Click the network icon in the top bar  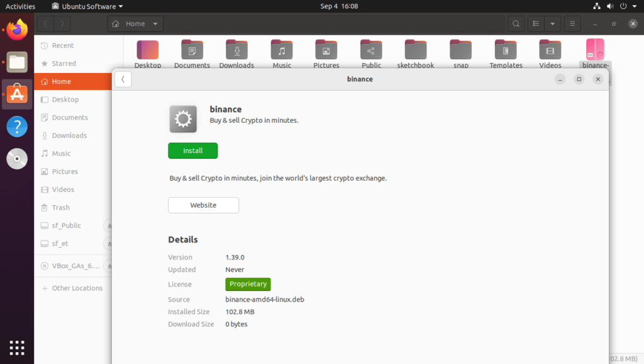(597, 6)
